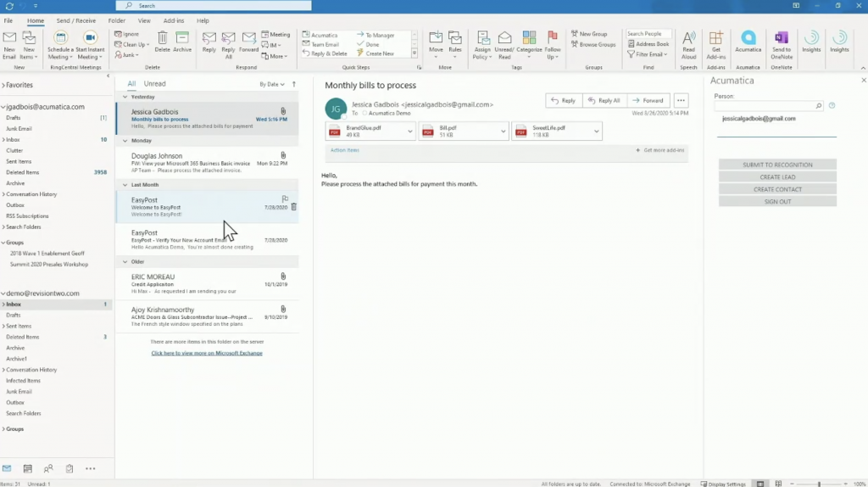Collapse the Yesterday message group

pos(125,97)
